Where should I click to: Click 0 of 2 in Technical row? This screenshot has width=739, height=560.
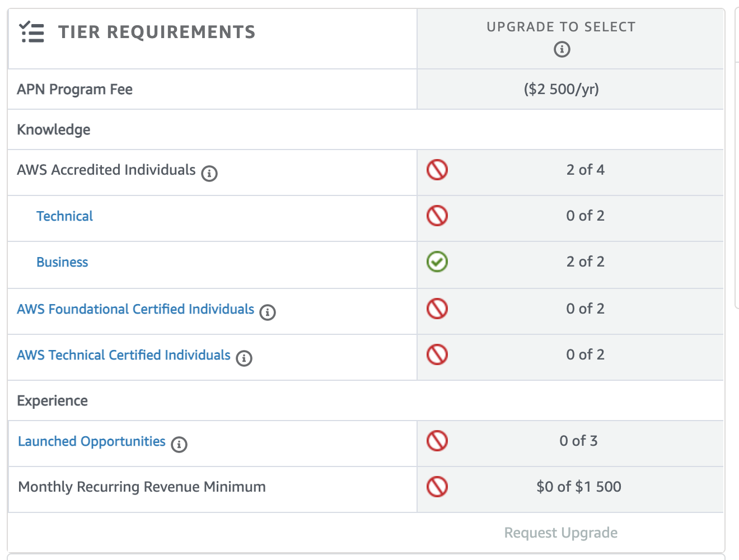pos(586,216)
